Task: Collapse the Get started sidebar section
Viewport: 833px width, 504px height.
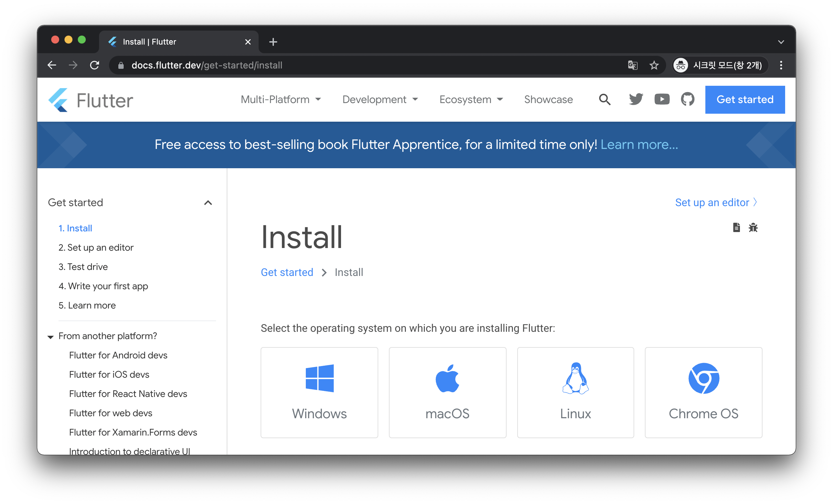Action: pos(208,203)
